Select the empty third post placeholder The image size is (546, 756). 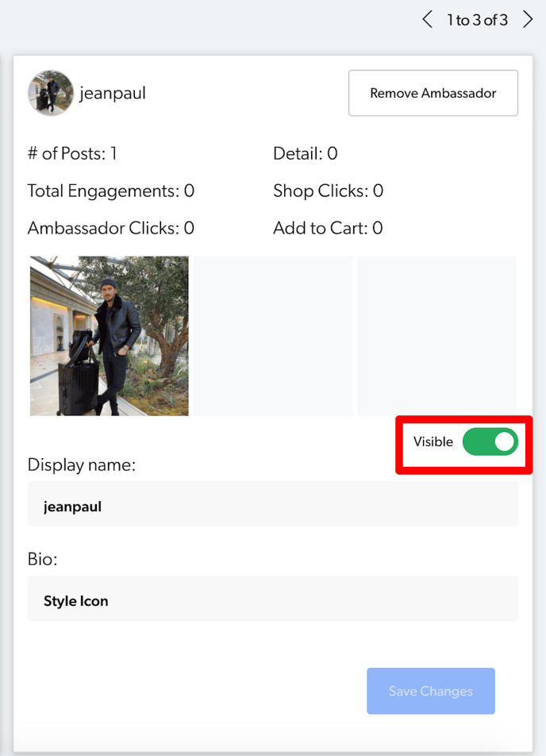click(x=436, y=336)
